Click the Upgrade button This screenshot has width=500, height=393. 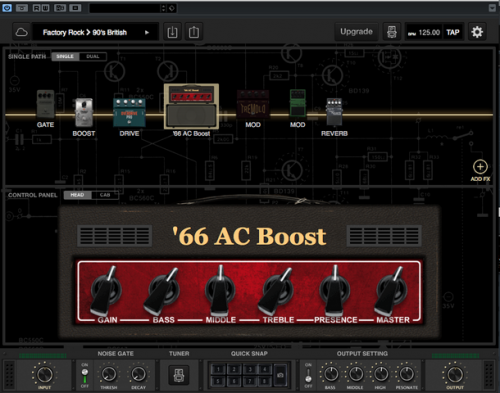click(356, 32)
